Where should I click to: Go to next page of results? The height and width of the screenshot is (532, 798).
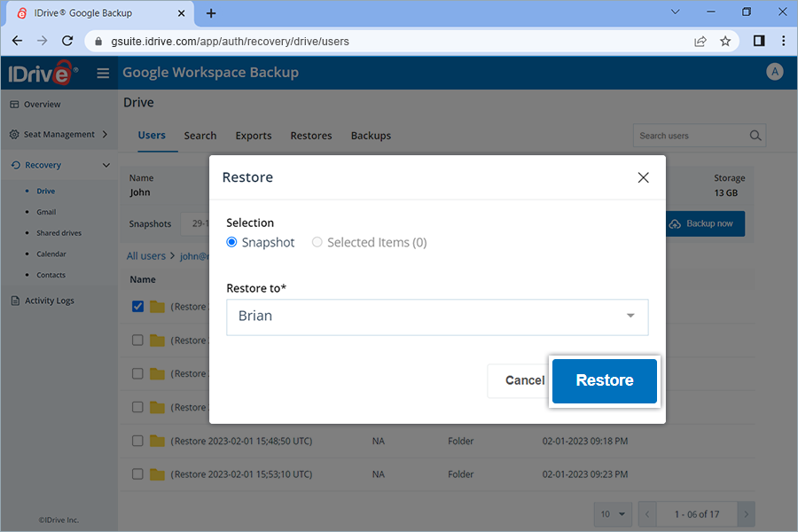point(746,514)
